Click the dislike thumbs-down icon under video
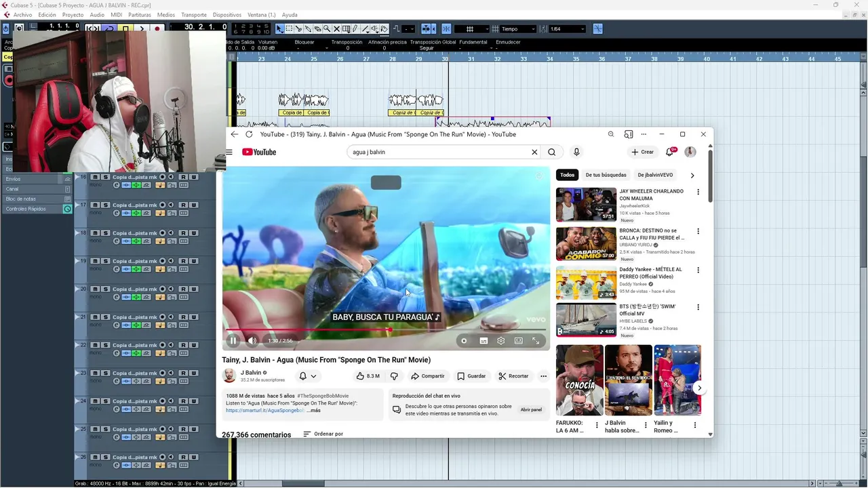The height and width of the screenshot is (488, 868). (x=394, y=375)
